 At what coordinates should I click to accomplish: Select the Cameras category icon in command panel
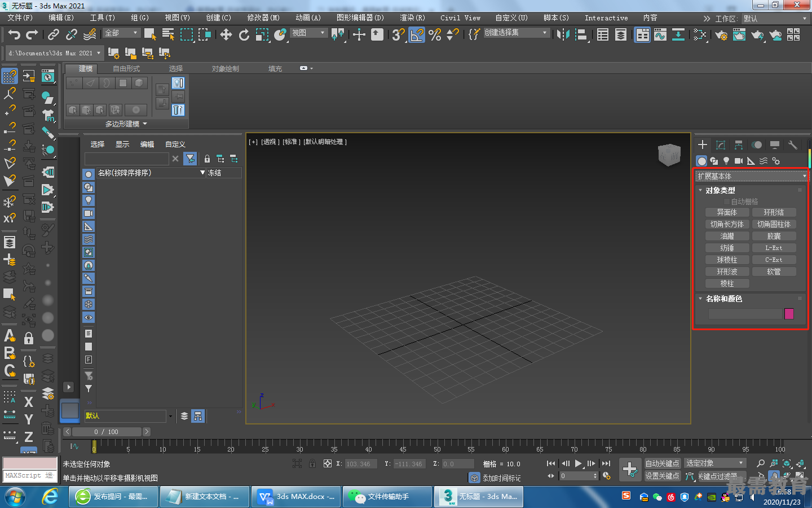739,161
